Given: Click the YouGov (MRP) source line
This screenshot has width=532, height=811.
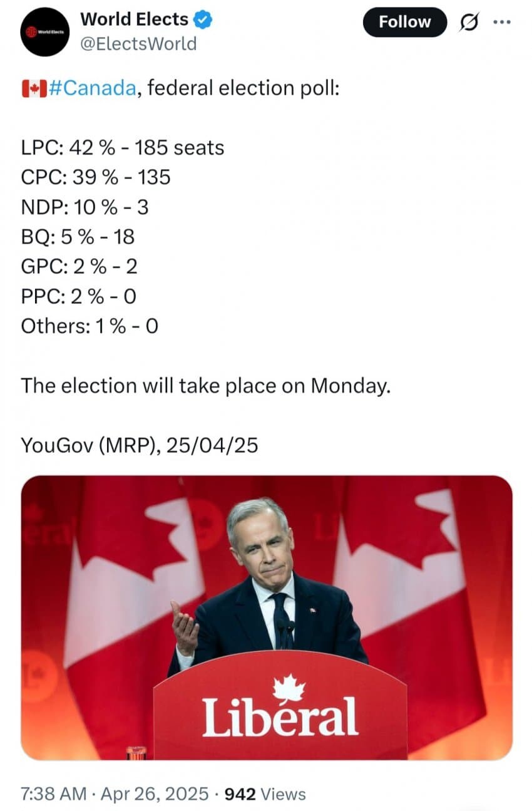Looking at the screenshot, I should 139,445.
